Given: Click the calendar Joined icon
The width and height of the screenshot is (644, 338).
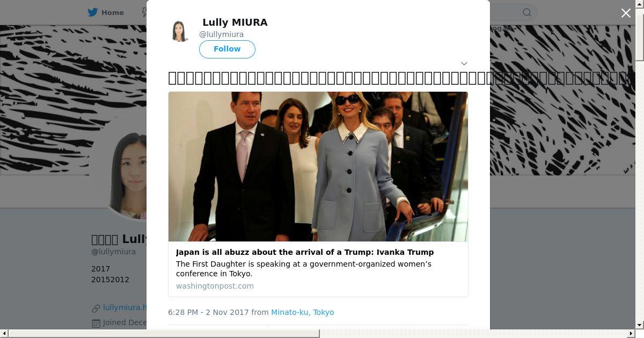Looking at the screenshot, I should tap(96, 323).
